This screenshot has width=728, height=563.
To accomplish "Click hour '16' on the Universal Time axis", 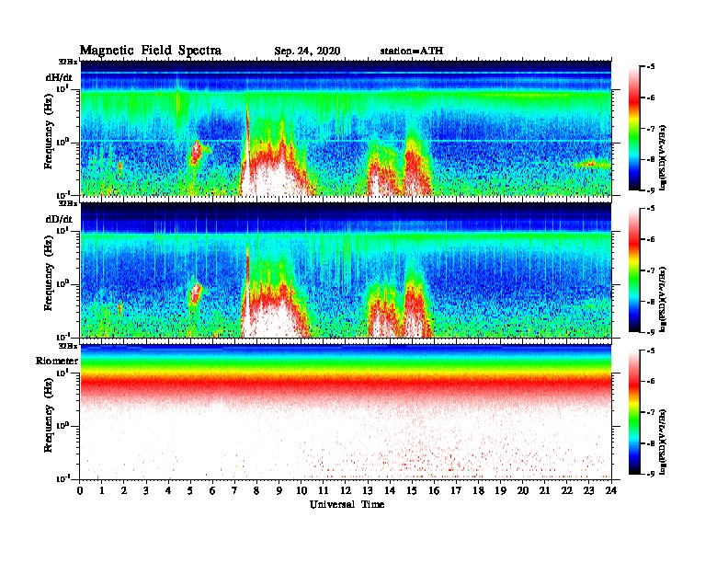I will pyautogui.click(x=434, y=491).
